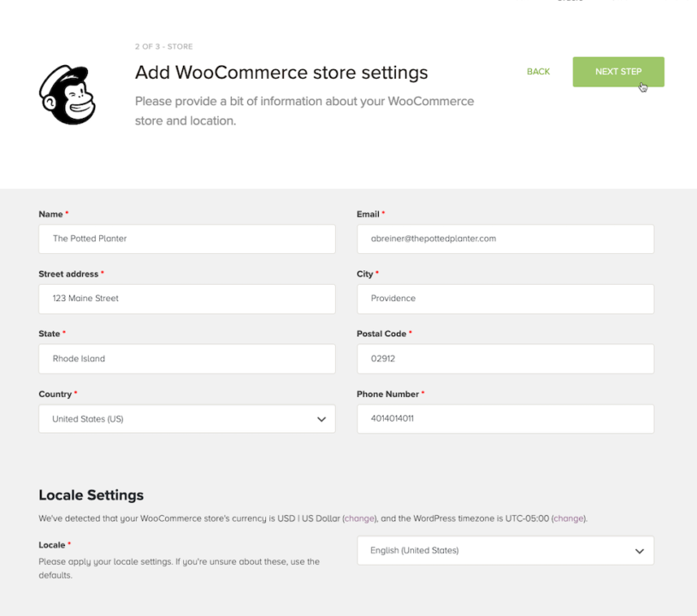Click the Mailchimp Freddie mascot logo

coord(65,92)
